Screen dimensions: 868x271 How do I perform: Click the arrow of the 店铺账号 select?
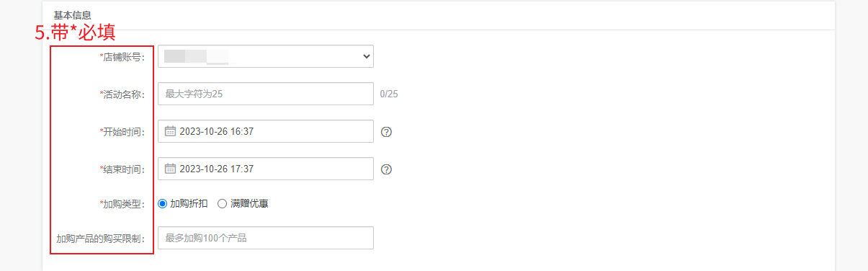pyautogui.click(x=365, y=56)
